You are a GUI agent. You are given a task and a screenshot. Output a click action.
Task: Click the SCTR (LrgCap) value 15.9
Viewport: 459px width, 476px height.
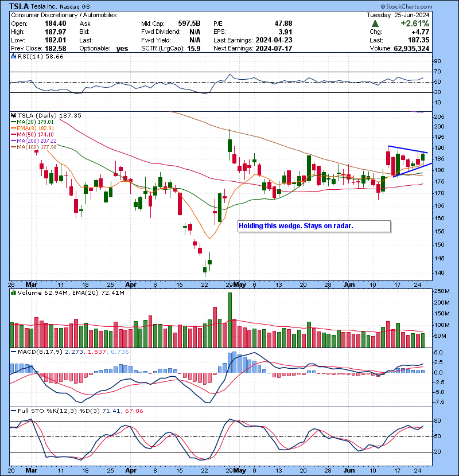click(x=194, y=49)
